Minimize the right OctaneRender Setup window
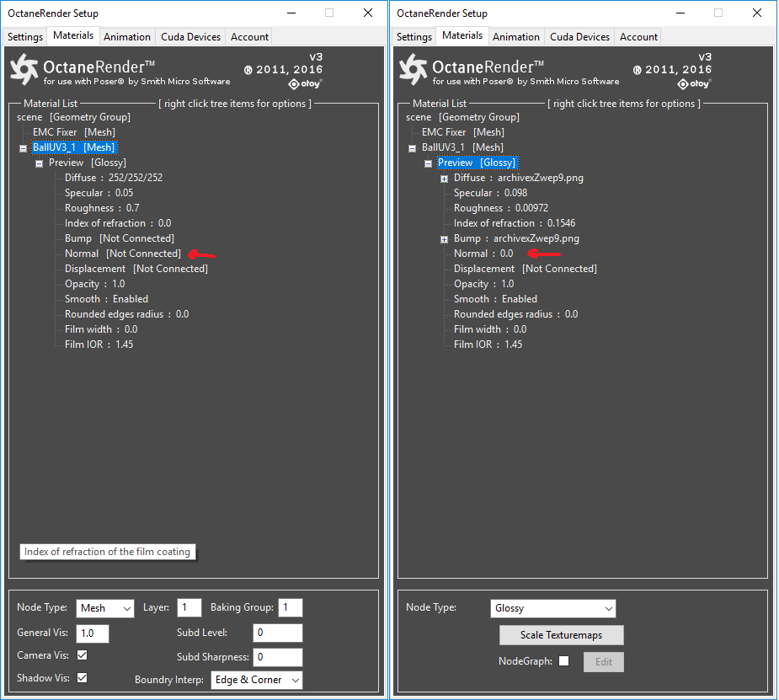This screenshot has height=700, width=779. tap(680, 13)
